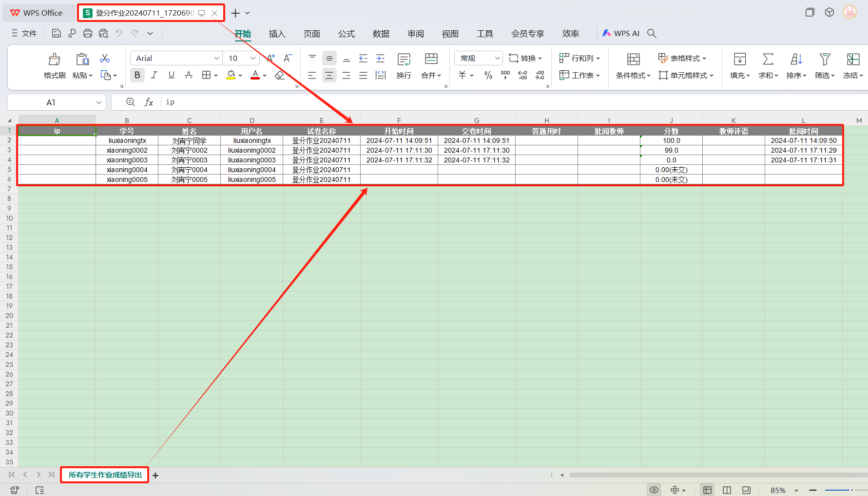Open the Arial font name dropdown

pyautogui.click(x=216, y=59)
